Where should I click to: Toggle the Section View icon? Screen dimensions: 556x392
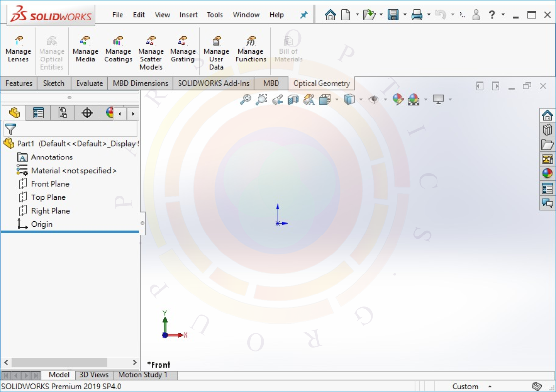293,99
